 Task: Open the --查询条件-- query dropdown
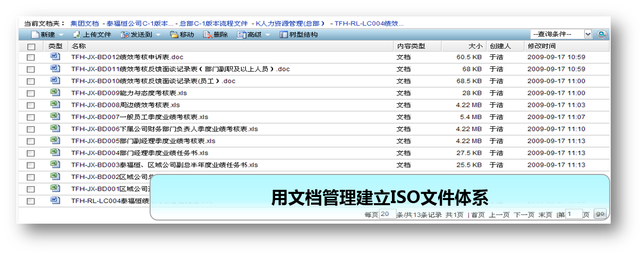(562, 34)
